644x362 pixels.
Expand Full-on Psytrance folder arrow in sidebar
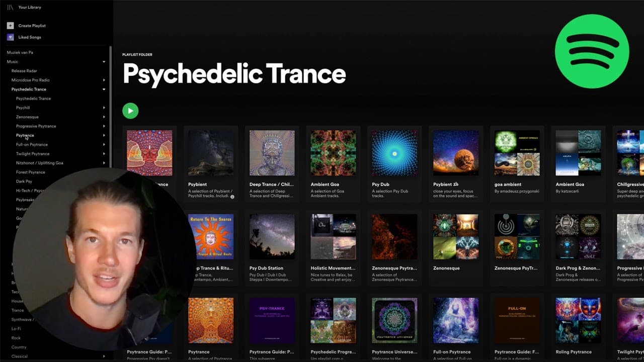(104, 145)
